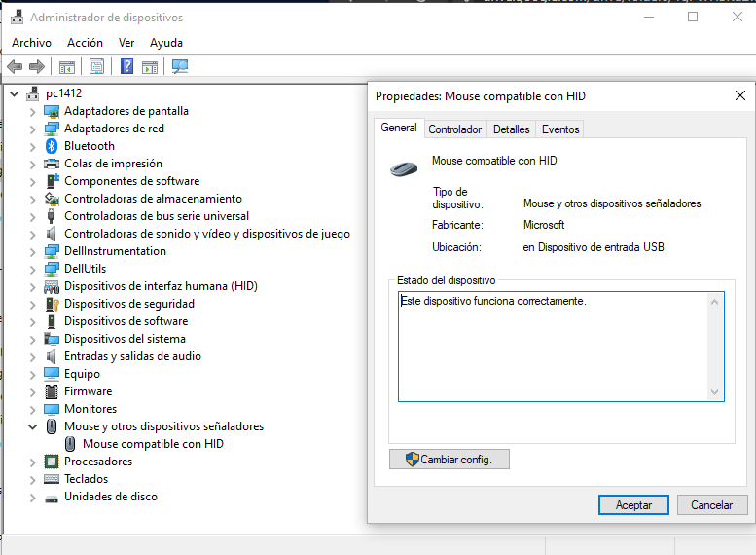Image resolution: width=756 pixels, height=555 pixels.
Task: Click the action pane toolbar icon
Action: click(150, 66)
